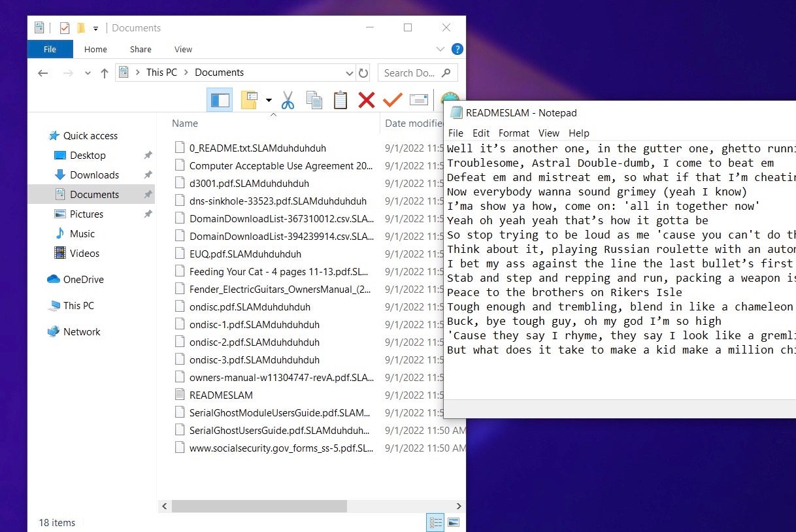This screenshot has width=796, height=532.
Task: Click the horizontal scrollbar in file list
Action: click(259, 506)
